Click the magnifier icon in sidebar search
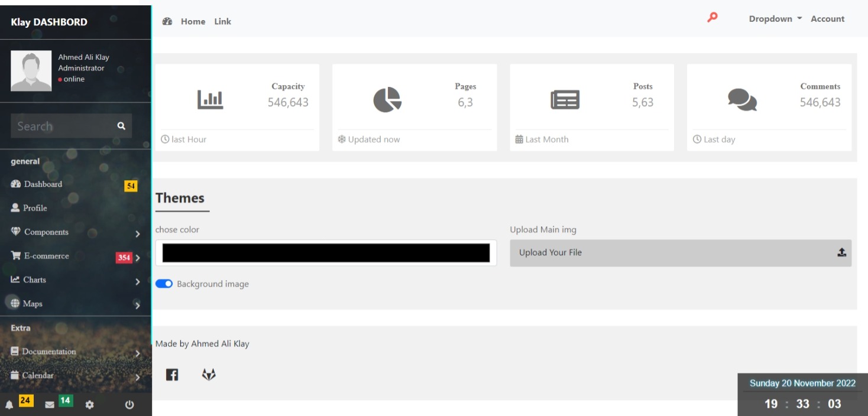The image size is (868, 416). pyautogui.click(x=121, y=126)
